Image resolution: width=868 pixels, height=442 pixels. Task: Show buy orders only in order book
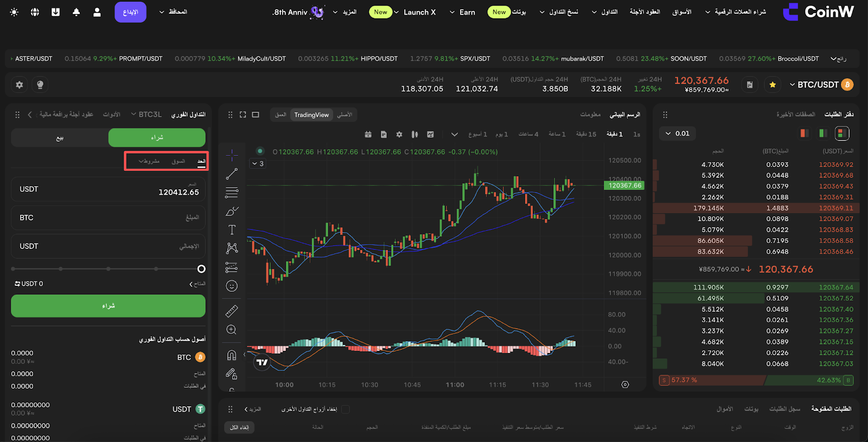pos(823,133)
